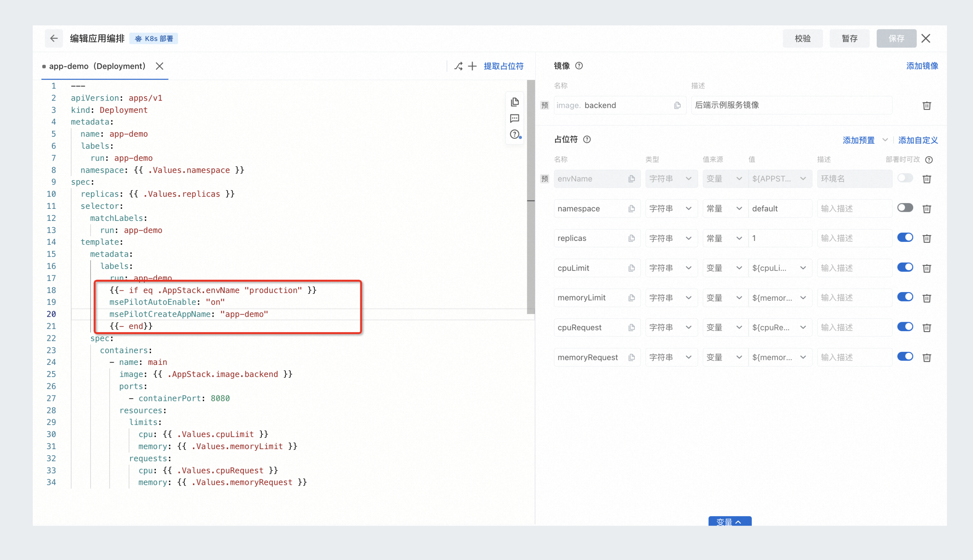The image size is (973, 560).
Task: Click replicas value field containing 1
Action: point(780,239)
